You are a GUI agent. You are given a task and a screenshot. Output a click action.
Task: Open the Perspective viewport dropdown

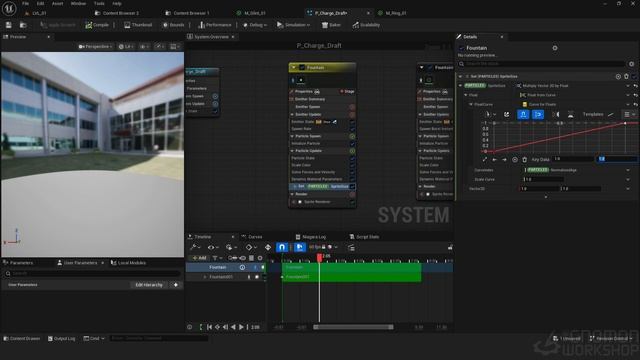pos(95,47)
